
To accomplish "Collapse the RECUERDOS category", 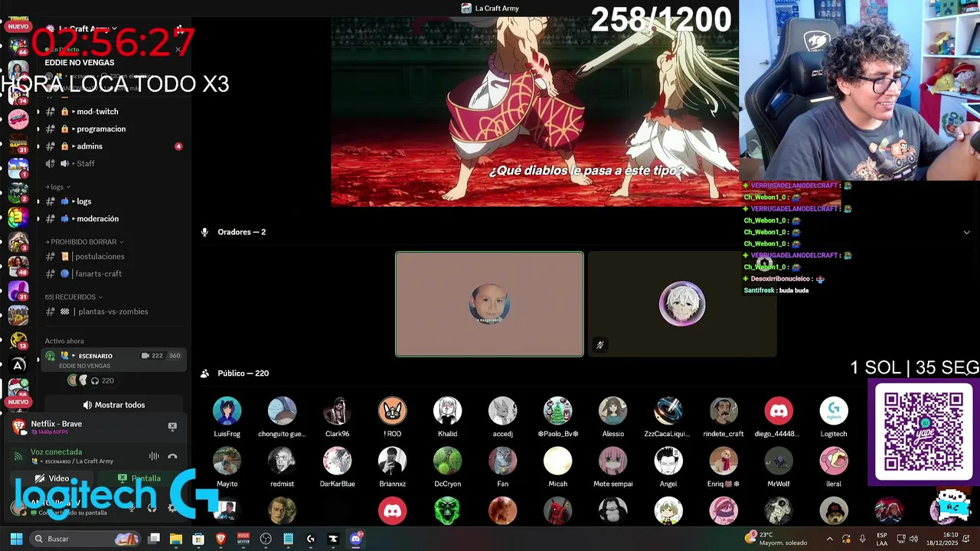I will tap(73, 297).
